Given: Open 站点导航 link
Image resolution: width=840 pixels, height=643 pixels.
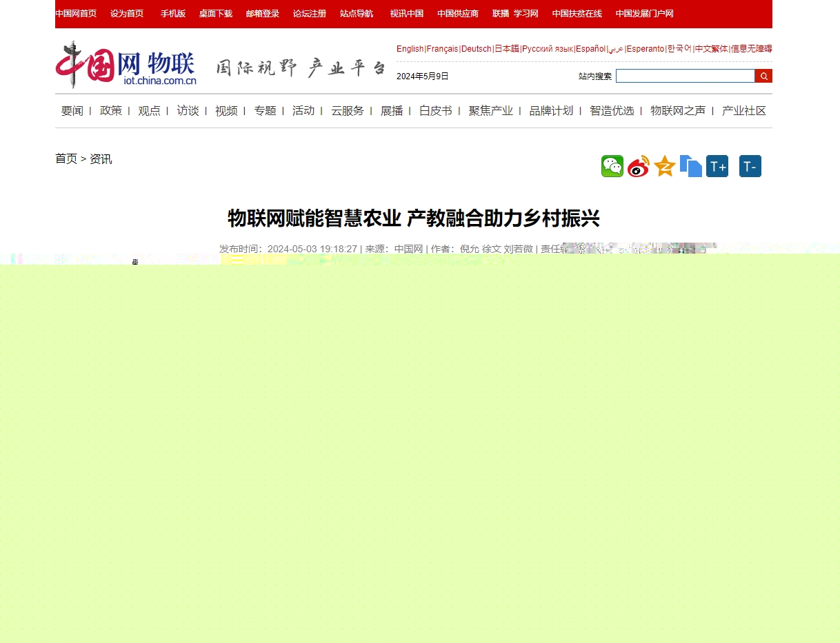Looking at the screenshot, I should (357, 14).
